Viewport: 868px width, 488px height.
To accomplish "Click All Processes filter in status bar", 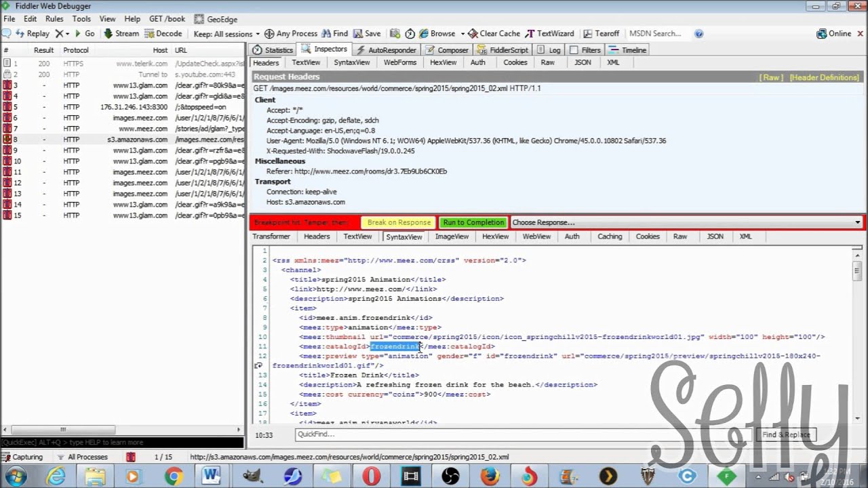I will coord(83,457).
